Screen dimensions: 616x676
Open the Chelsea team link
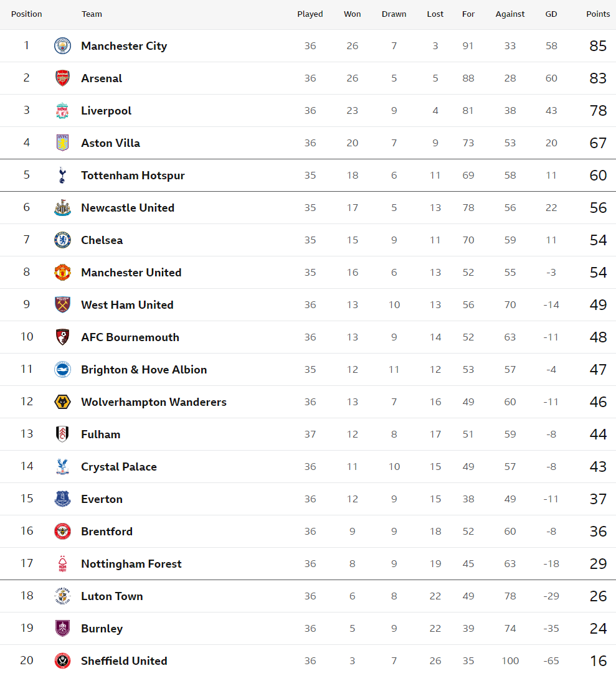102,240
